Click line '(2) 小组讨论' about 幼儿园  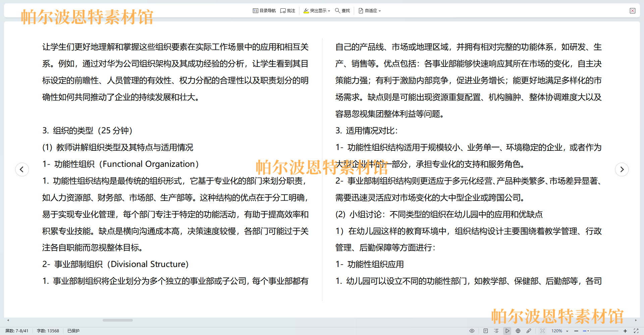[439, 214]
